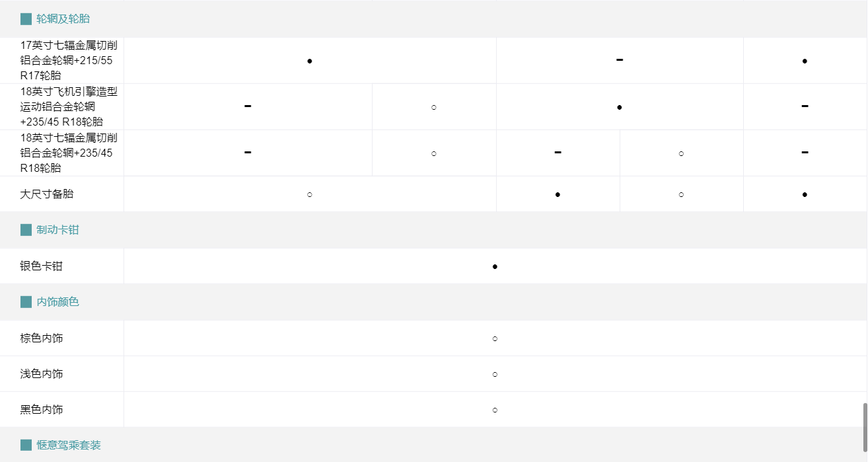Click the 棕色内饰 row label
This screenshot has width=868, height=462.
[42, 338]
